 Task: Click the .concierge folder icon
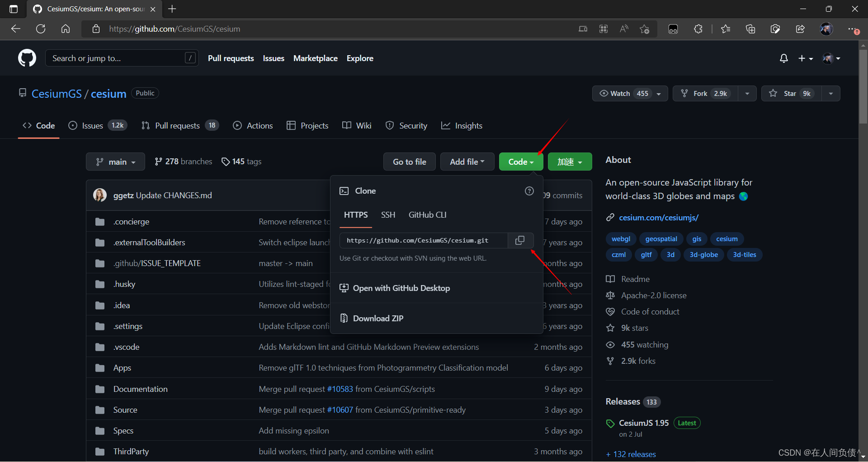click(100, 222)
